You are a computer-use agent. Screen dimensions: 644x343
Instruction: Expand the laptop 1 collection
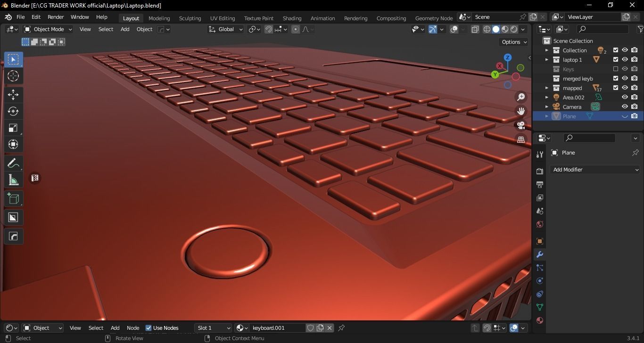pos(547,59)
